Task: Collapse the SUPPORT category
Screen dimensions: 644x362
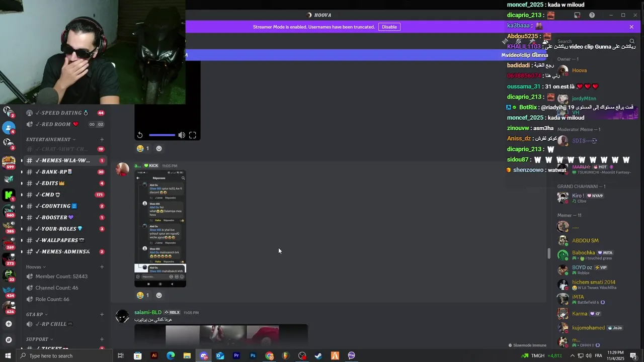Action: (x=39, y=339)
